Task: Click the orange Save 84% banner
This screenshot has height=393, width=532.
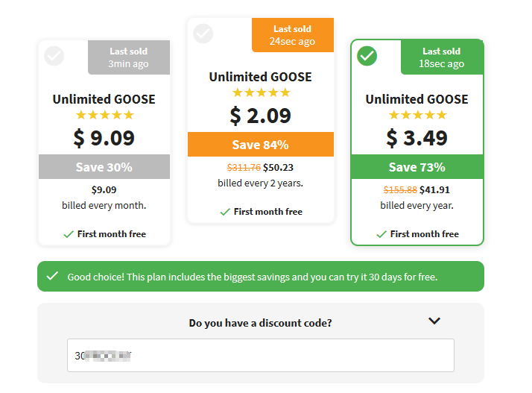Action: [261, 145]
